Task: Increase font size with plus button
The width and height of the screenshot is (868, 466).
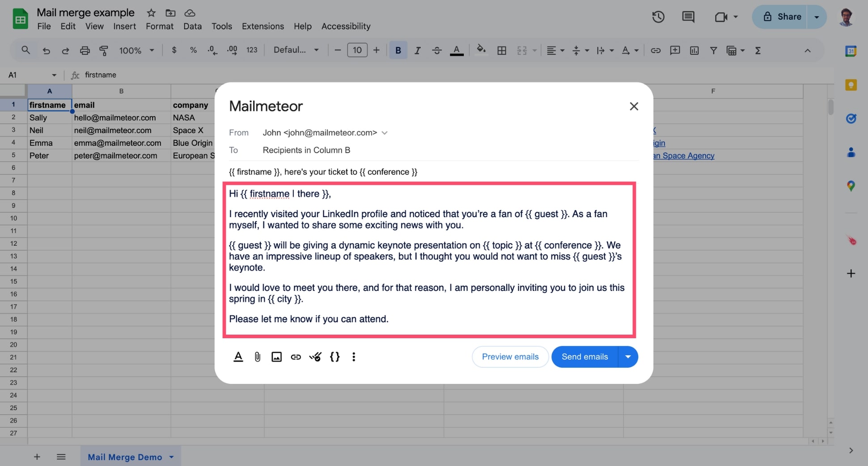Action: (376, 50)
